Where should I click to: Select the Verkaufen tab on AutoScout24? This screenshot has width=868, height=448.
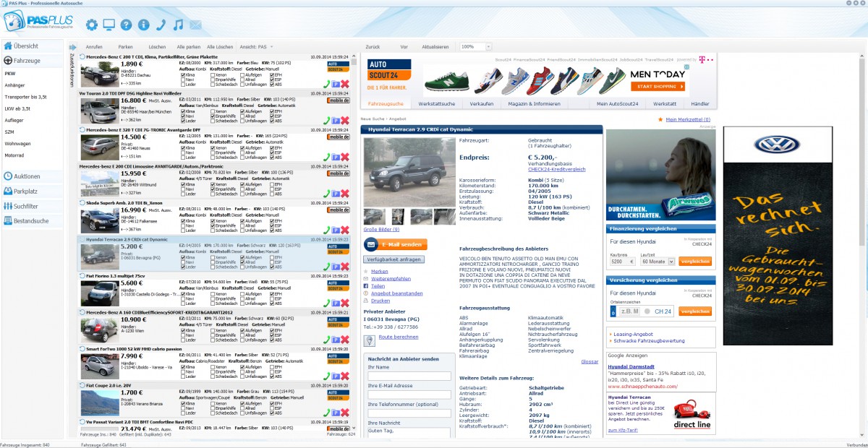[x=482, y=103]
